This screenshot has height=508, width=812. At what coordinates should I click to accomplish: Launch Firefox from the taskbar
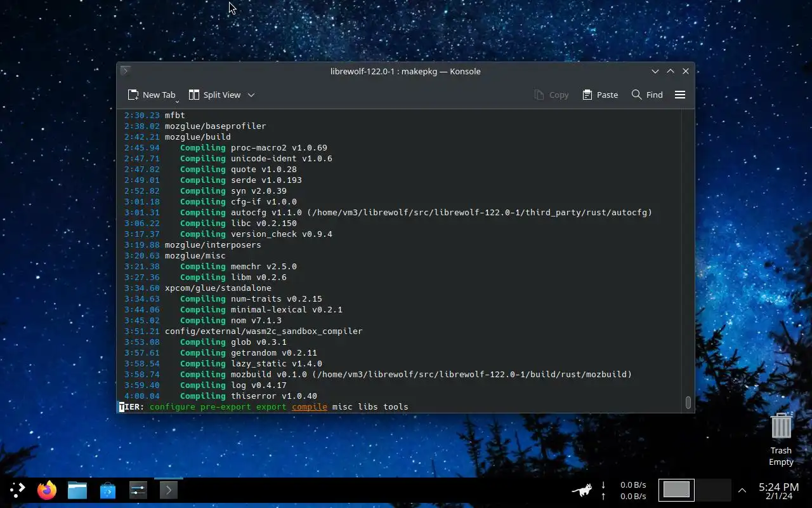click(x=47, y=490)
